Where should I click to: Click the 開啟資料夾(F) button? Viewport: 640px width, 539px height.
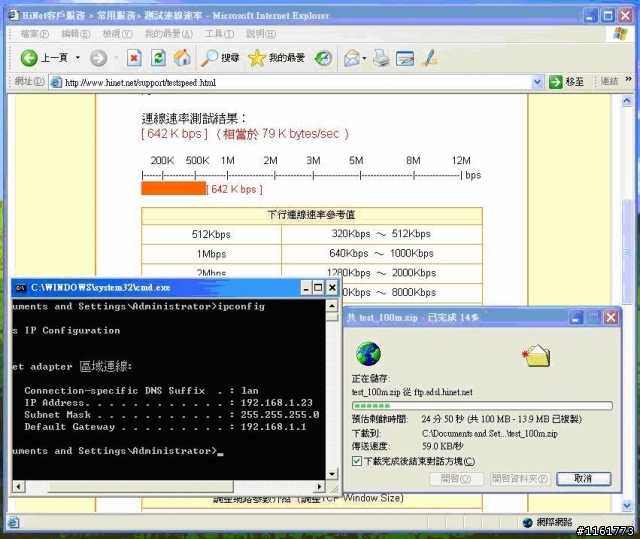coord(520,478)
